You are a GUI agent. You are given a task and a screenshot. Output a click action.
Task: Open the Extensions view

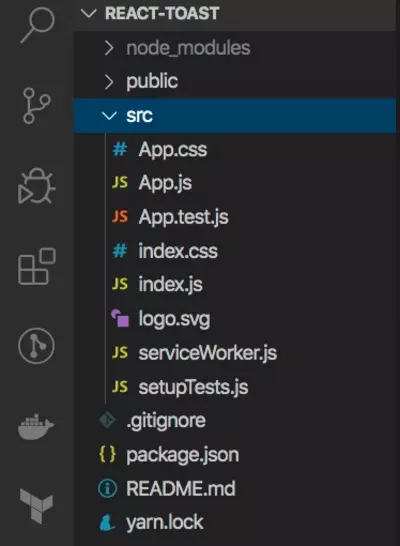(37, 266)
